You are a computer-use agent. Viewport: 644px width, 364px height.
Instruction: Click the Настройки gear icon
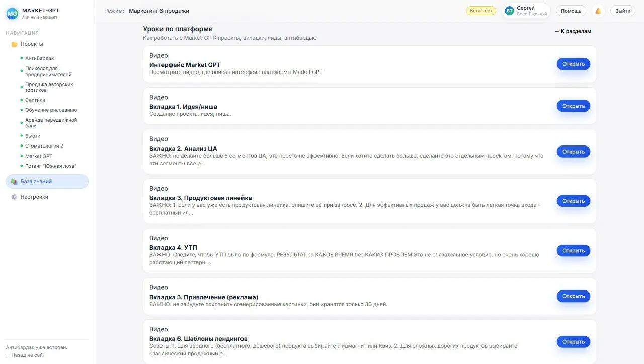click(14, 197)
